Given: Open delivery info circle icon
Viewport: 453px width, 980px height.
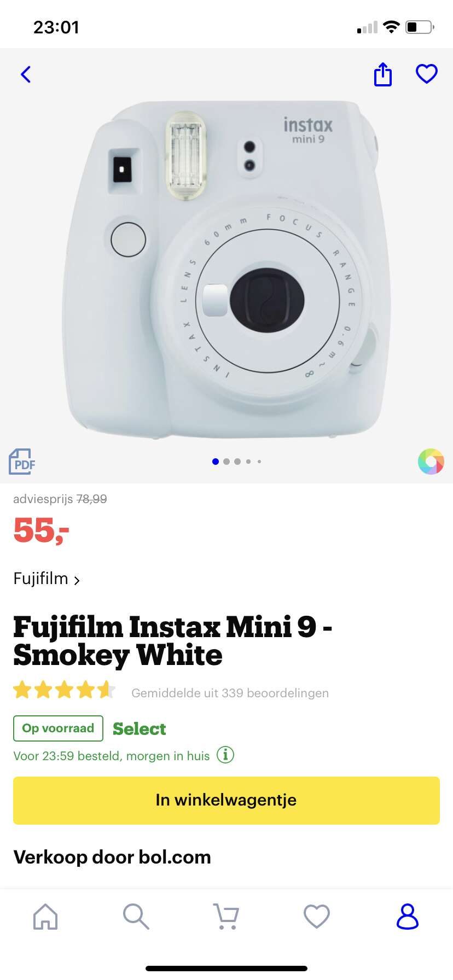Looking at the screenshot, I should [225, 755].
